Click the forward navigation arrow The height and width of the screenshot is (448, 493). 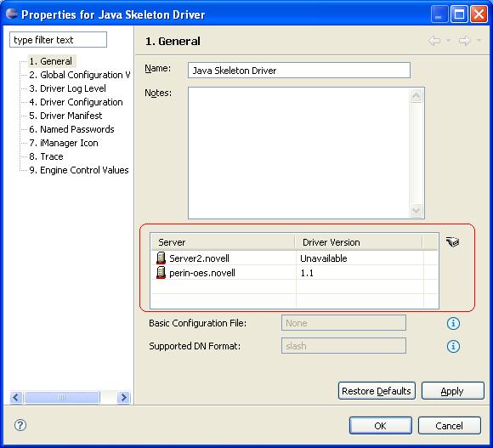(464, 41)
